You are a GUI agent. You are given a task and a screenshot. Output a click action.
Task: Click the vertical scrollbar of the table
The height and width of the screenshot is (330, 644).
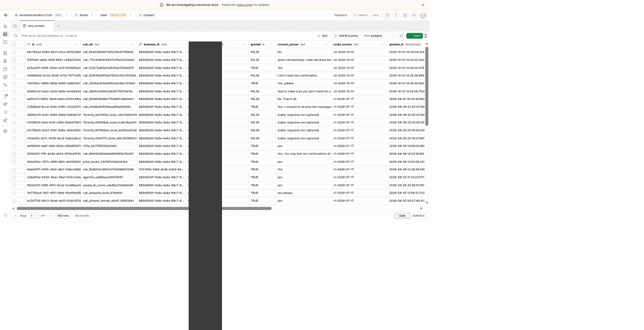pyautogui.click(x=427, y=86)
